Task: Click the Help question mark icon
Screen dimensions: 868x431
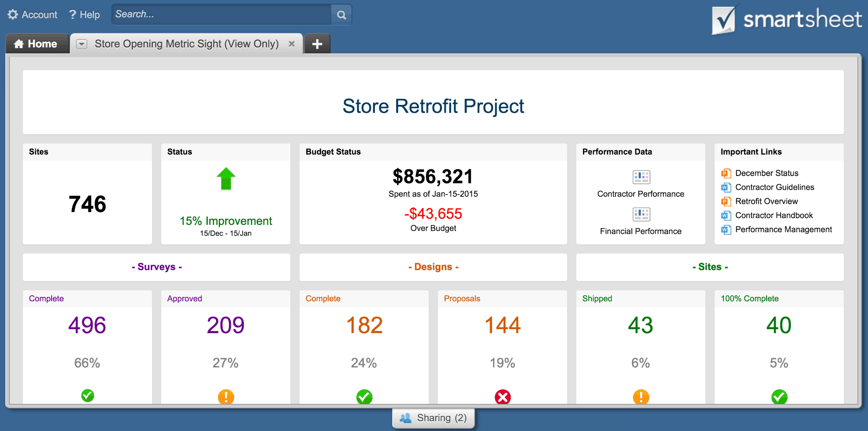Action: click(72, 14)
